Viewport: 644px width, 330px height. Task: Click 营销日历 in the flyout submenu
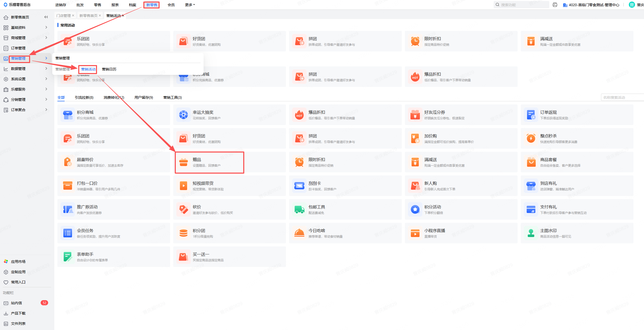(x=109, y=69)
